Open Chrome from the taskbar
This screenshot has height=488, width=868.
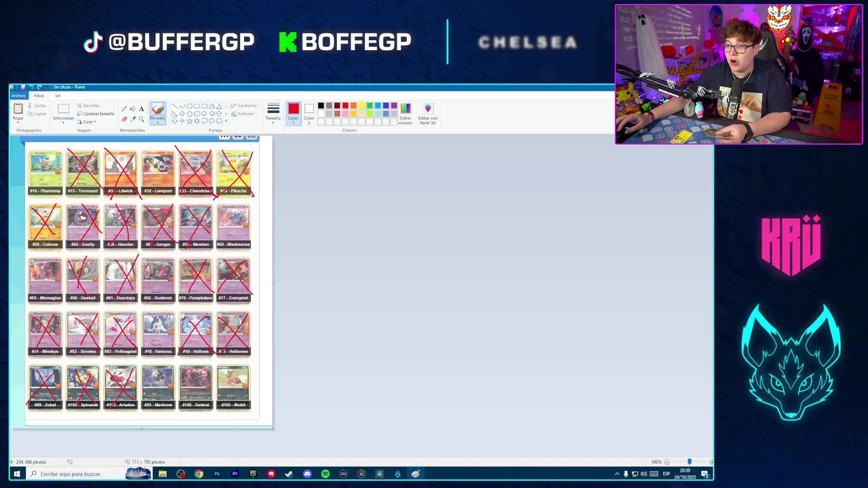click(199, 474)
